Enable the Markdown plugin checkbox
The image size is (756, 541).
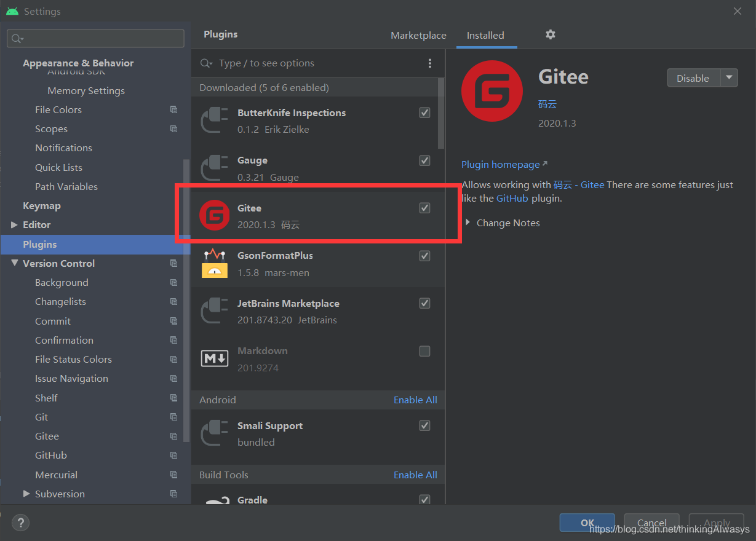click(424, 351)
